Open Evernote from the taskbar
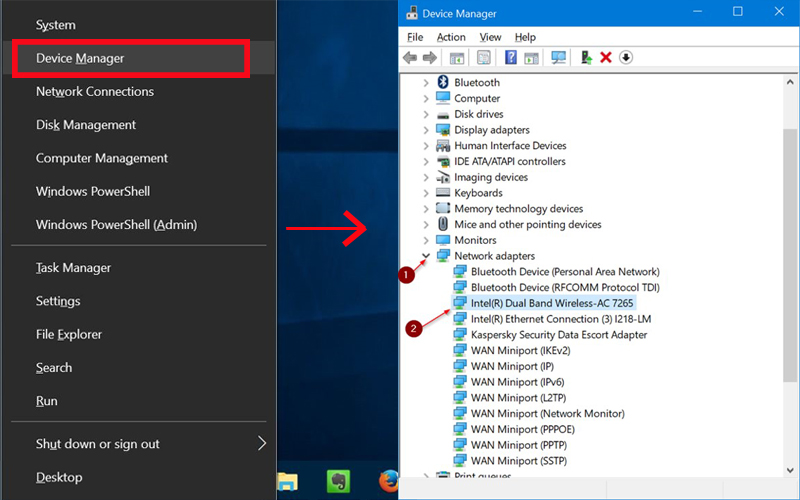 (337, 481)
